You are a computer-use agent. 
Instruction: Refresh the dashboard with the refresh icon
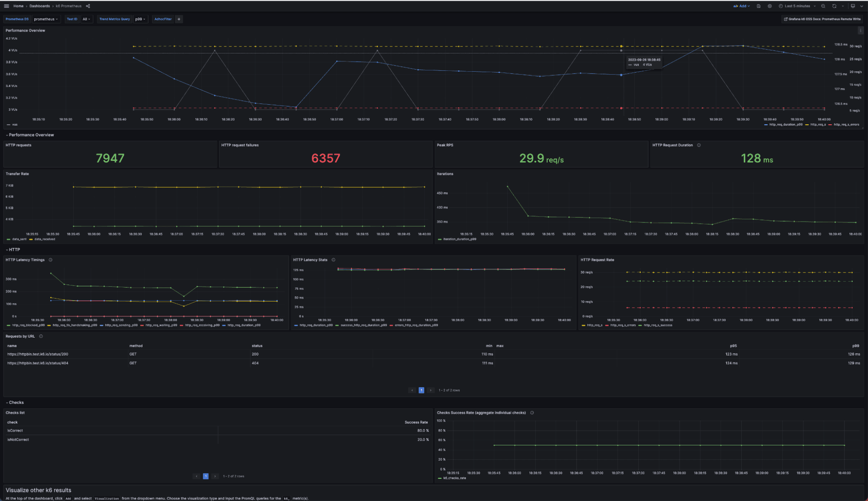coord(834,6)
